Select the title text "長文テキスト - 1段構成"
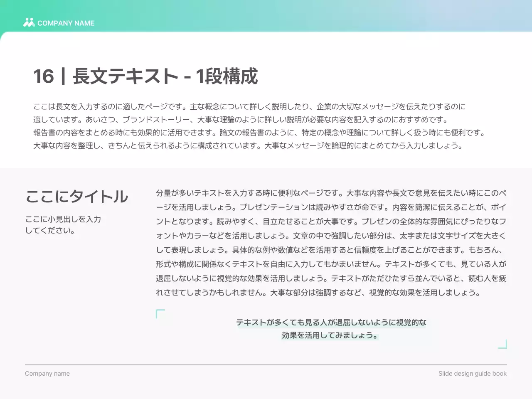 pos(165,76)
